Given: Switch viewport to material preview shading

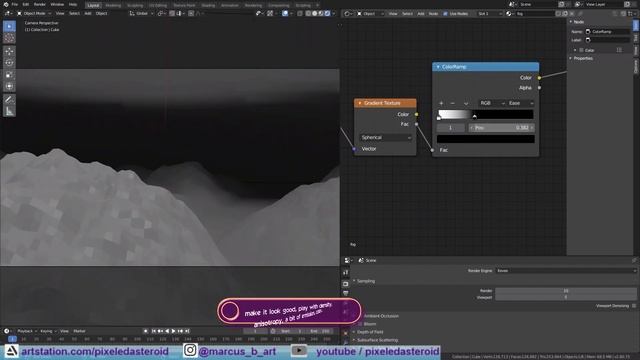Looking at the screenshot, I should [x=321, y=13].
